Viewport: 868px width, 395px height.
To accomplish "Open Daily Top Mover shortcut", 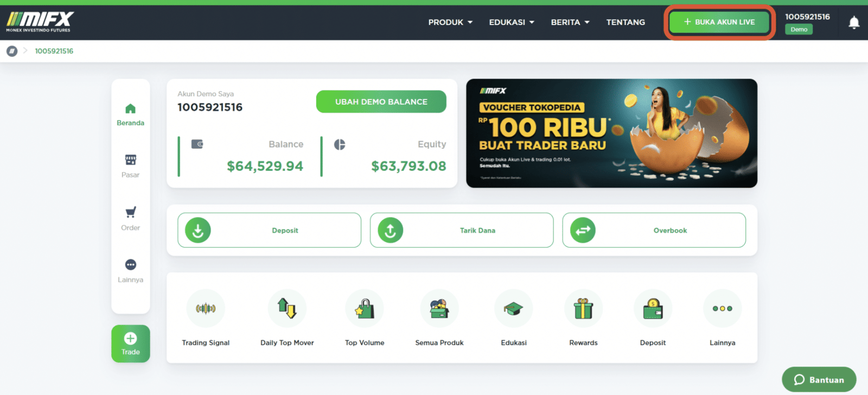I will pyautogui.click(x=287, y=318).
